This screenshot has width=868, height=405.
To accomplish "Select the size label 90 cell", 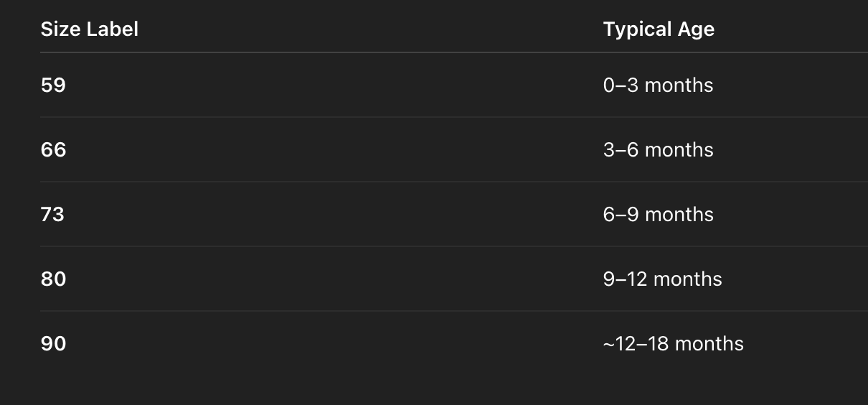I will (53, 344).
